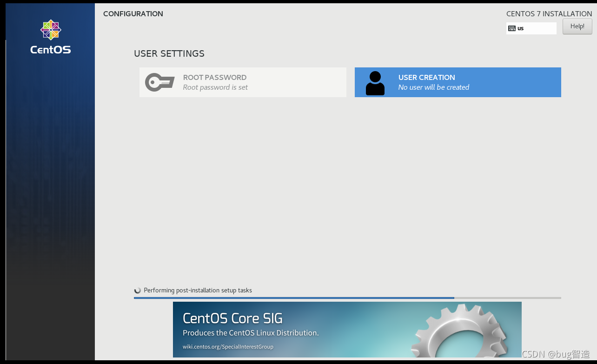Select the USER CREATION title text

[x=426, y=78]
